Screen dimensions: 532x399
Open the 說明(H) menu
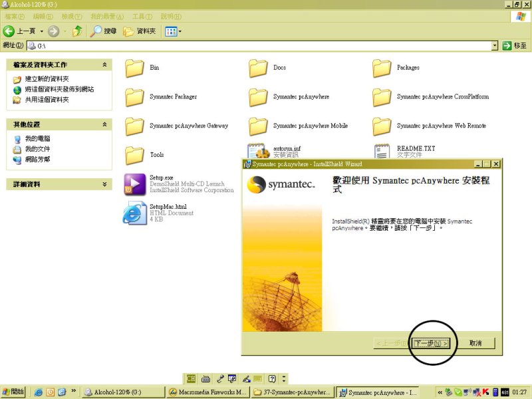(171, 17)
